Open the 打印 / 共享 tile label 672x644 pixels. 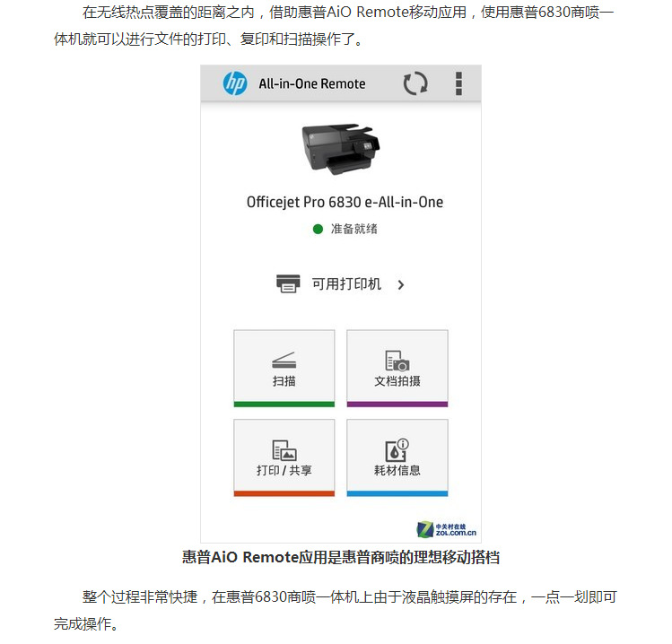point(284,471)
